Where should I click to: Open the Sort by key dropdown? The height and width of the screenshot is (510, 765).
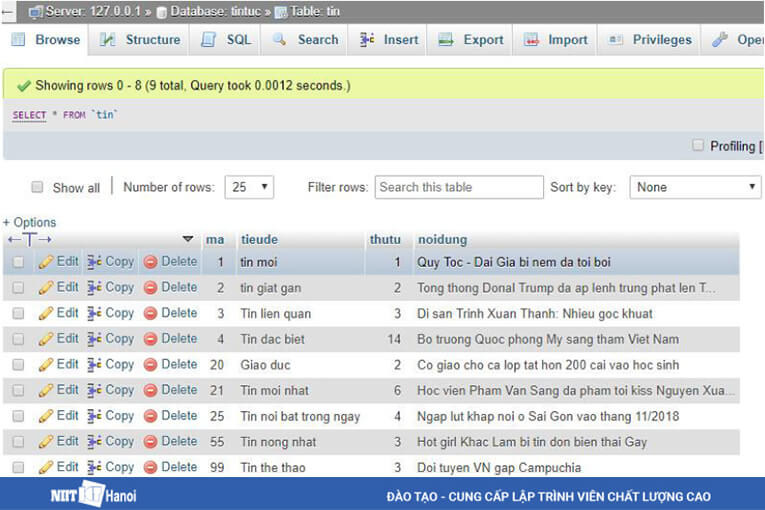[x=695, y=187]
